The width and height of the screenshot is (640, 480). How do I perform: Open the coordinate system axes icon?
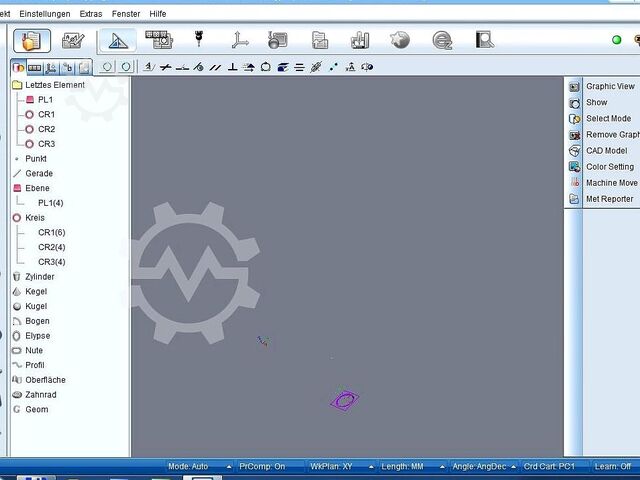point(240,40)
